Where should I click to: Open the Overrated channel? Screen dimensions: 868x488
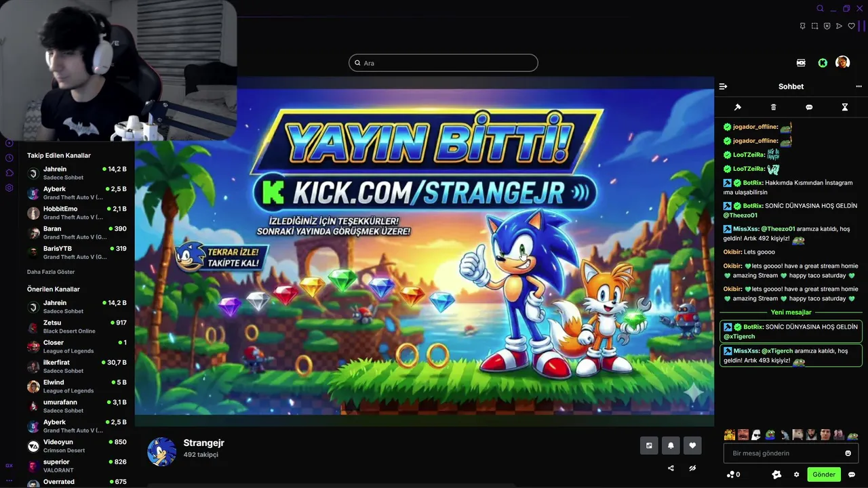[x=77, y=483]
